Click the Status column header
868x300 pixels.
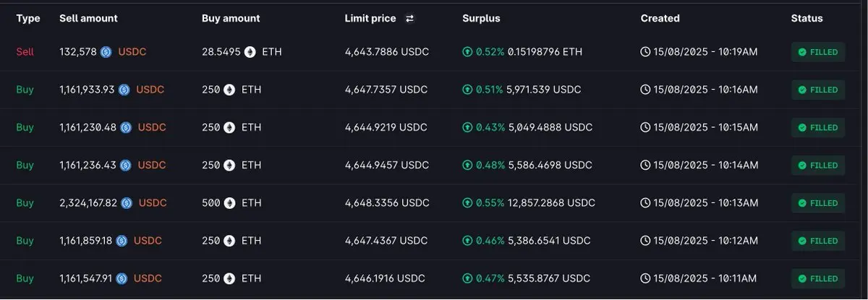coord(807,19)
